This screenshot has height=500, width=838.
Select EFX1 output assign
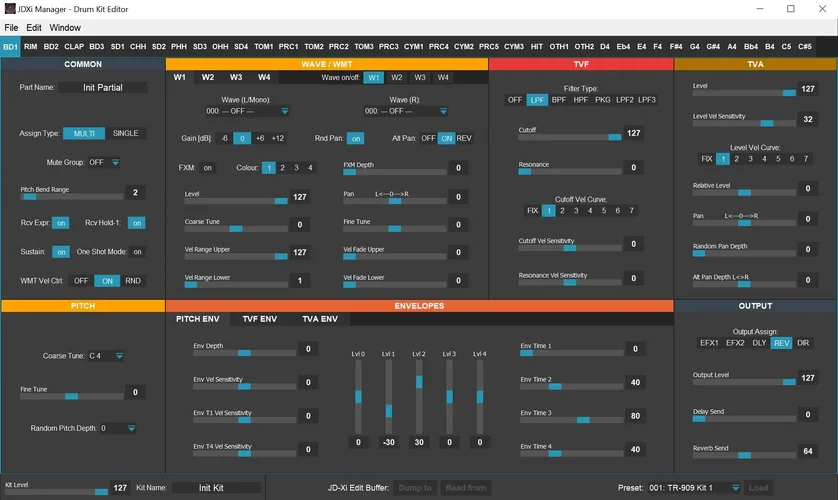click(709, 343)
